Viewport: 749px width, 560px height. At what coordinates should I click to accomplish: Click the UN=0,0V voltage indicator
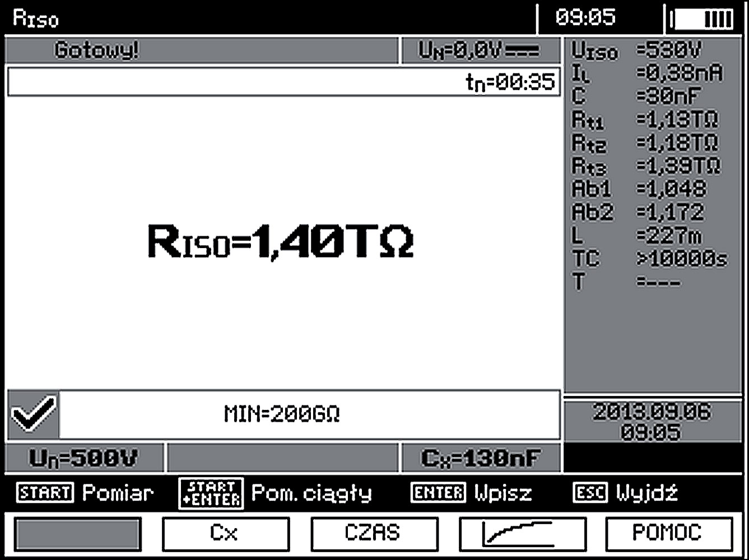(481, 52)
